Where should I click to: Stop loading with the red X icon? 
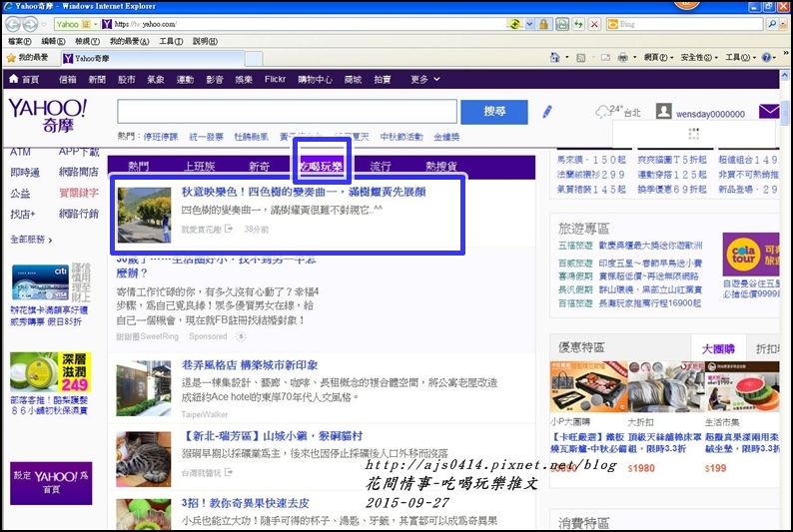click(x=595, y=24)
